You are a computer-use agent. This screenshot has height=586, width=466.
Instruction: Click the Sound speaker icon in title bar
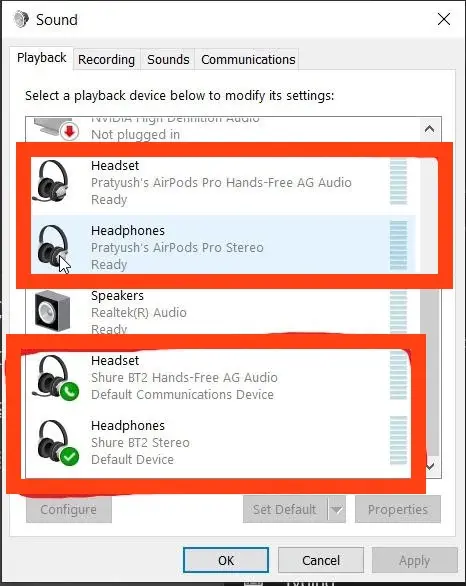[21, 19]
